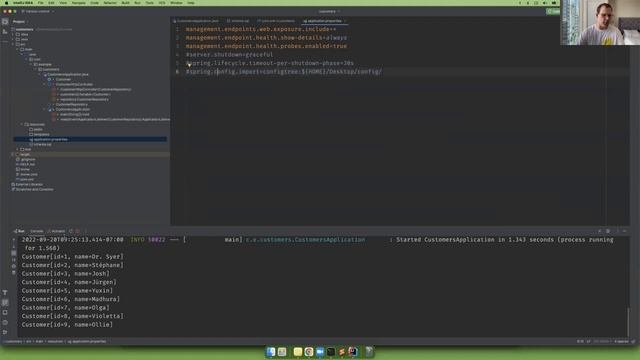Open the View menu
The width and height of the screenshot is (640, 360).
[63, 3]
